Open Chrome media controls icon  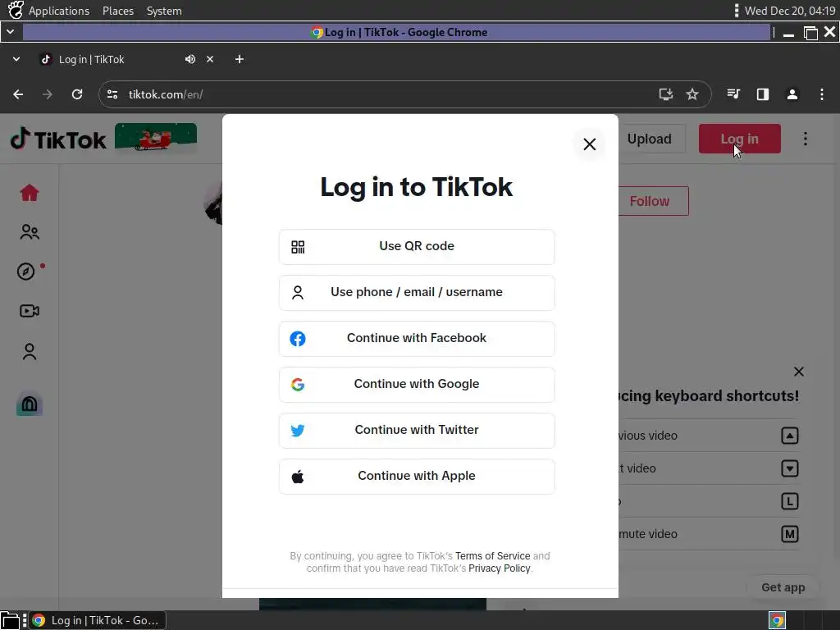click(x=733, y=94)
